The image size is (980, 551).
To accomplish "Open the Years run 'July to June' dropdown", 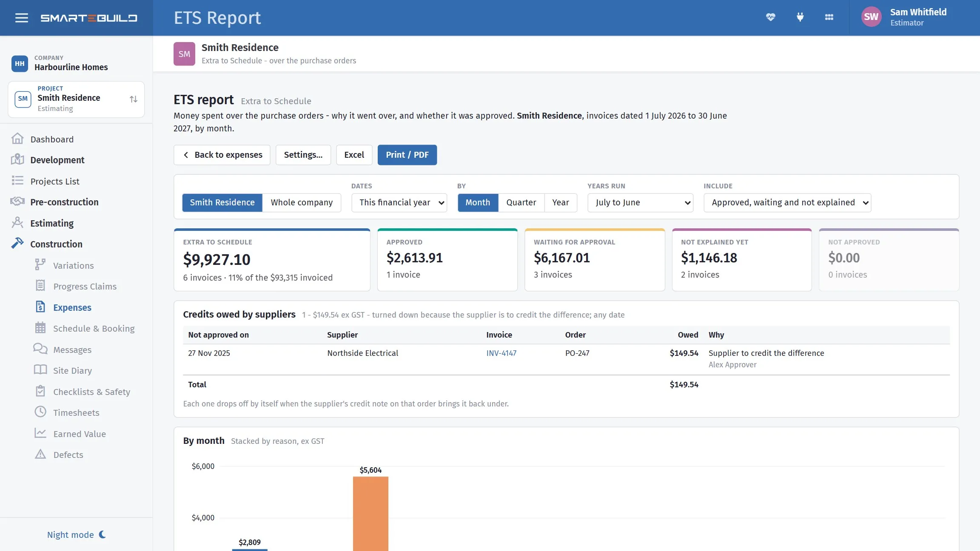I will click(640, 202).
